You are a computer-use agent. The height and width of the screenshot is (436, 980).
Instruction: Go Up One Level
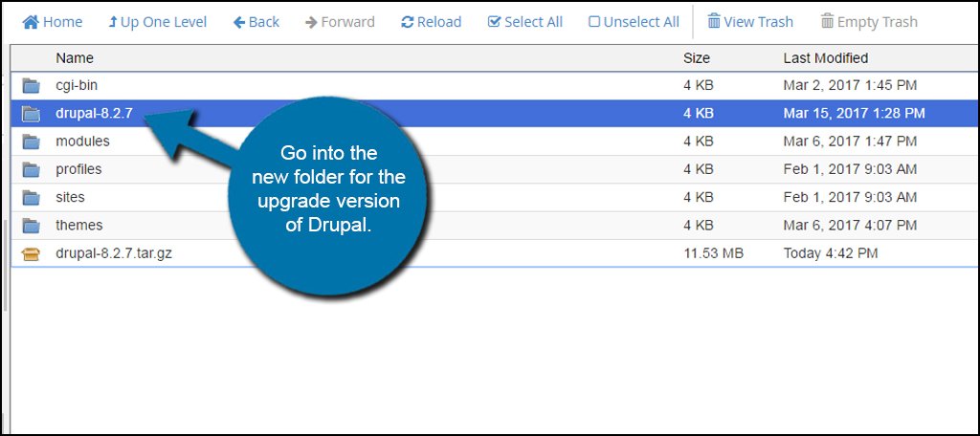coord(158,22)
